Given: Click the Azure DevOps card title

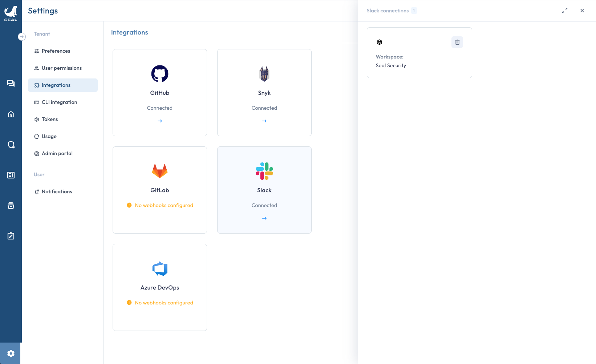Looking at the screenshot, I should pos(160,287).
